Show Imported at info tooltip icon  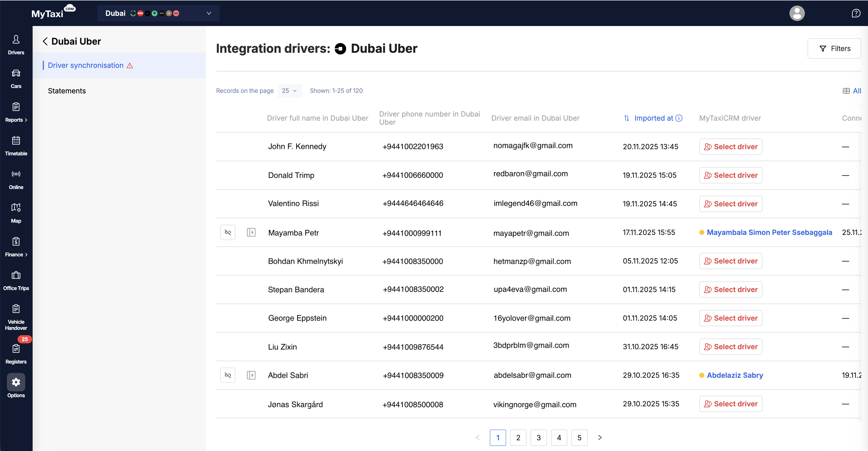coord(679,118)
